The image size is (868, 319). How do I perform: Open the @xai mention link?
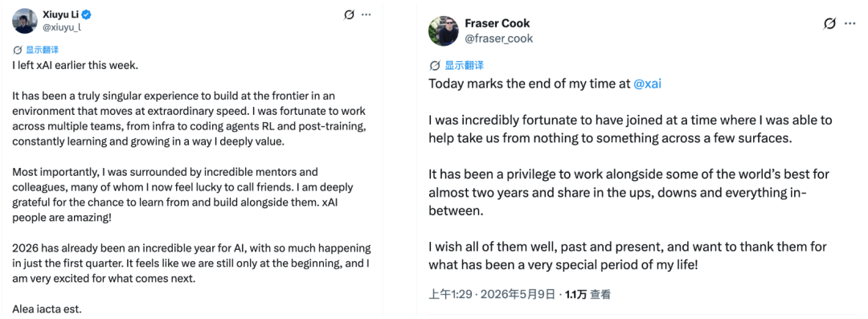pyautogui.click(x=648, y=84)
